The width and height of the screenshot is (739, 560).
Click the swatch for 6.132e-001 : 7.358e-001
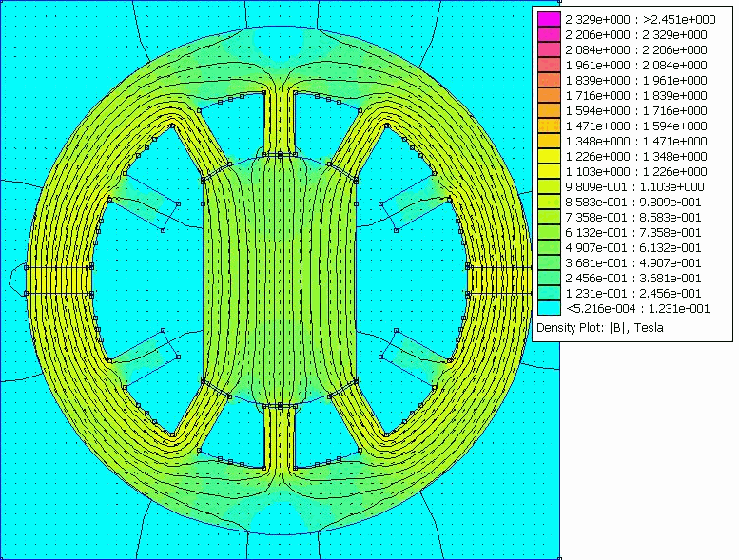click(549, 233)
